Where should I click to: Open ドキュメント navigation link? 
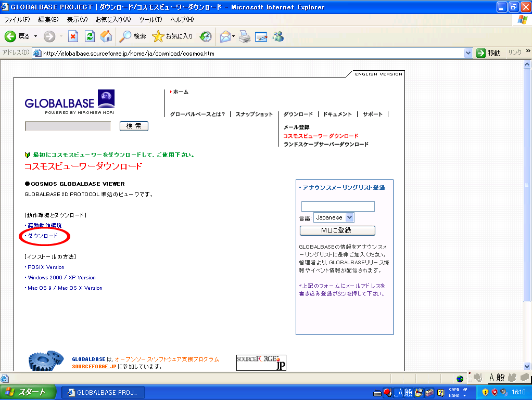click(338, 114)
